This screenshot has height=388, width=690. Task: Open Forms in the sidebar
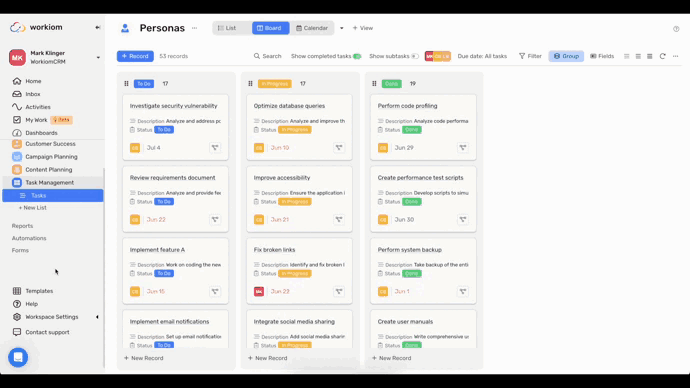point(20,250)
